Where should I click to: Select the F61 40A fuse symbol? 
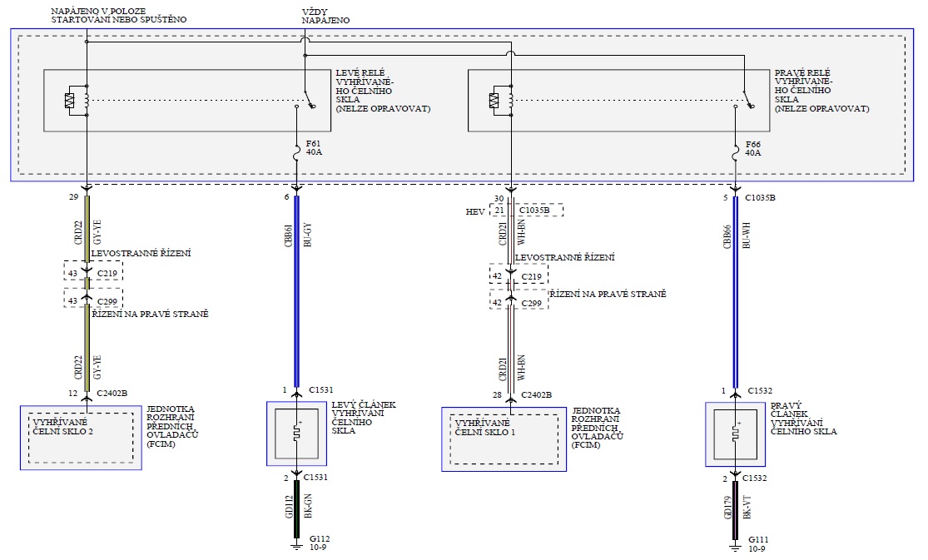coord(296,154)
